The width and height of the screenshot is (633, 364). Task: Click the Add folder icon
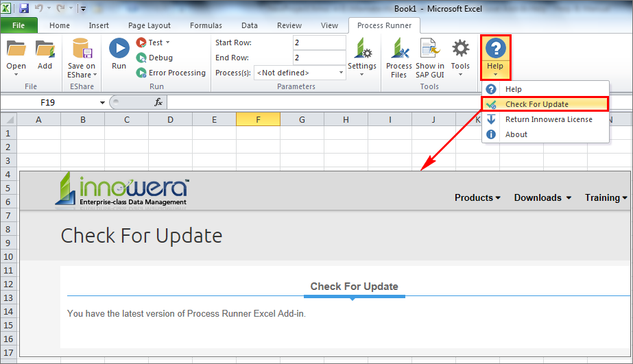pos(45,49)
